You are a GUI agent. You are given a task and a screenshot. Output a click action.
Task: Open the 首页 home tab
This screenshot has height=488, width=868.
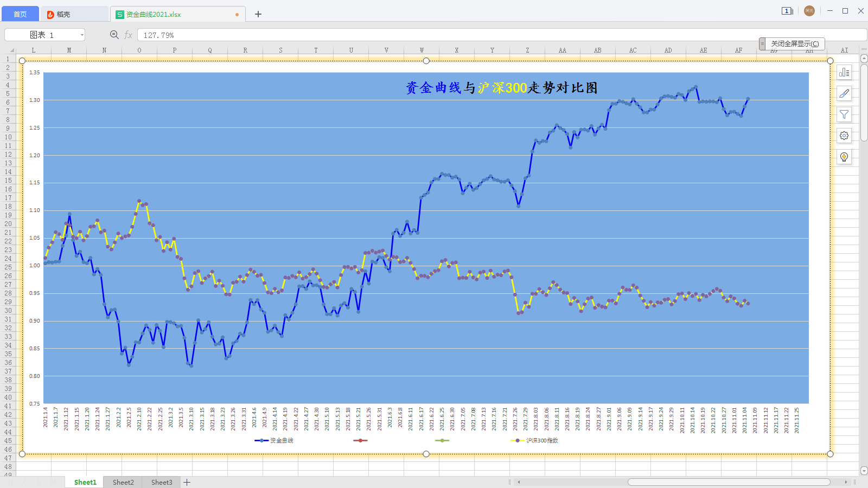[20, 14]
